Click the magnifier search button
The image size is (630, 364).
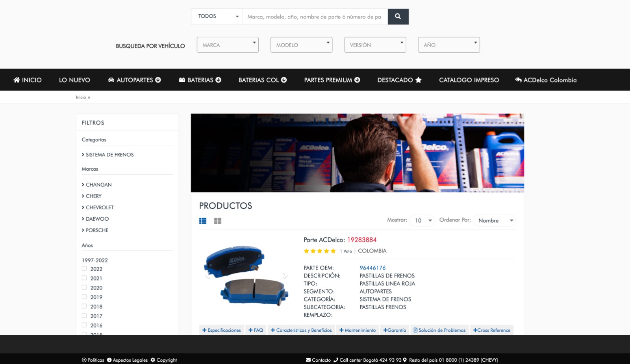(x=398, y=17)
